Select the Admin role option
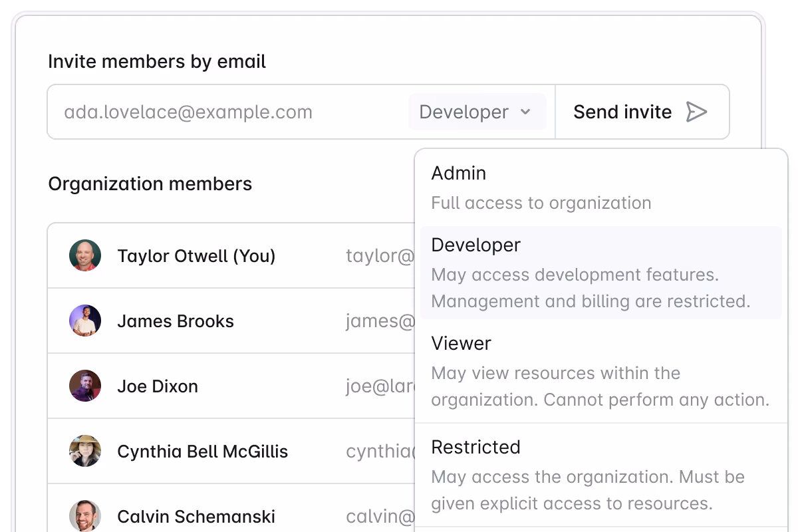Image resolution: width=798 pixels, height=532 pixels. (600, 188)
